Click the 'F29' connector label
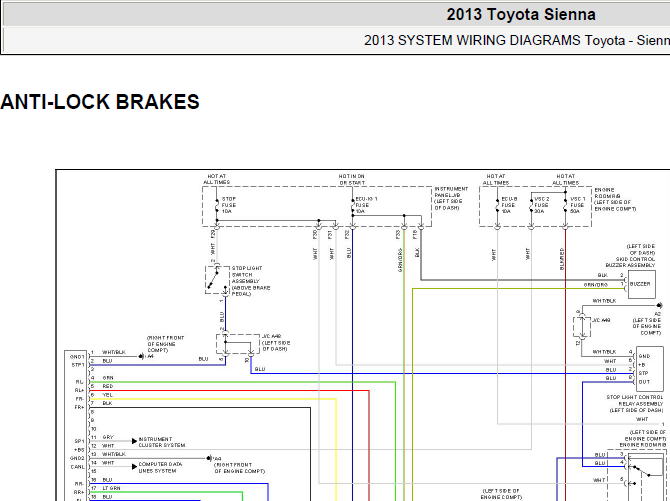Image resolution: width=670 pixels, height=501 pixels. coord(213,234)
